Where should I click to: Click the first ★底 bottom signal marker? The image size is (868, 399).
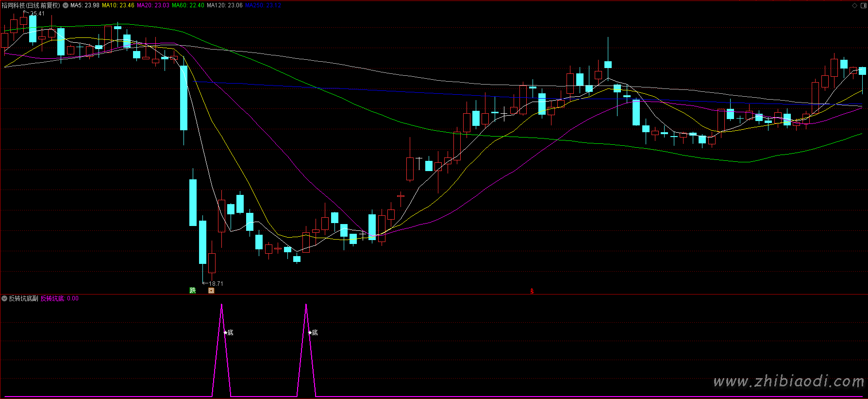228,332
